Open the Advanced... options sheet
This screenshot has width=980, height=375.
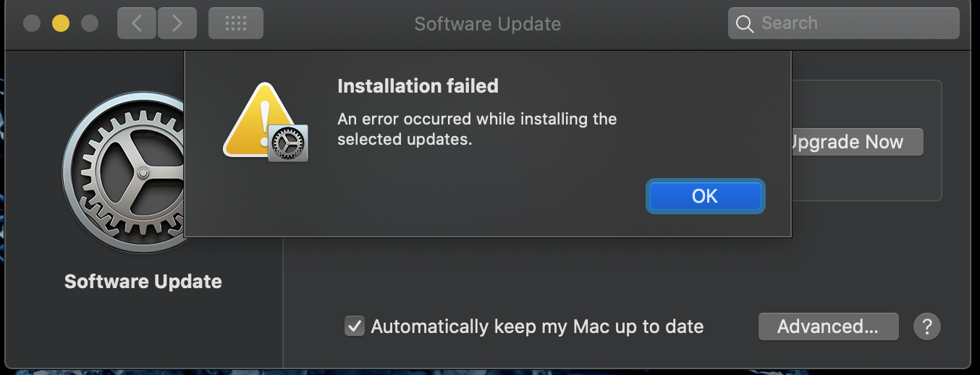[828, 326]
